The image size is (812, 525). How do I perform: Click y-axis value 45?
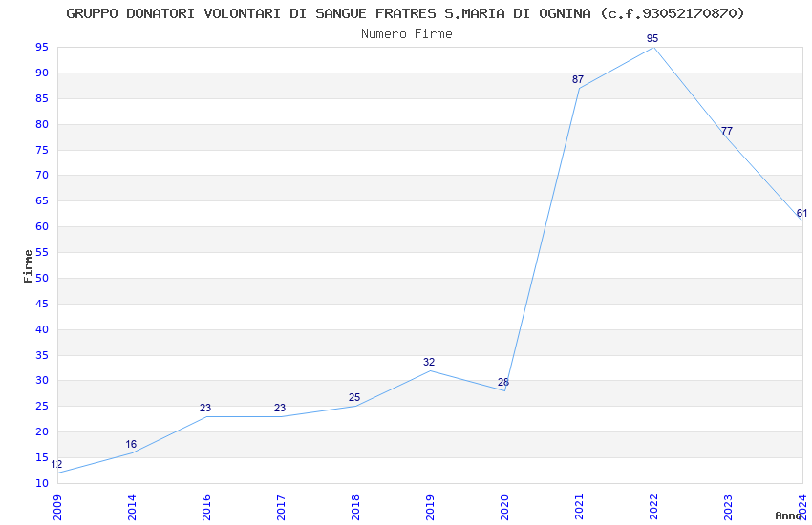pos(42,304)
